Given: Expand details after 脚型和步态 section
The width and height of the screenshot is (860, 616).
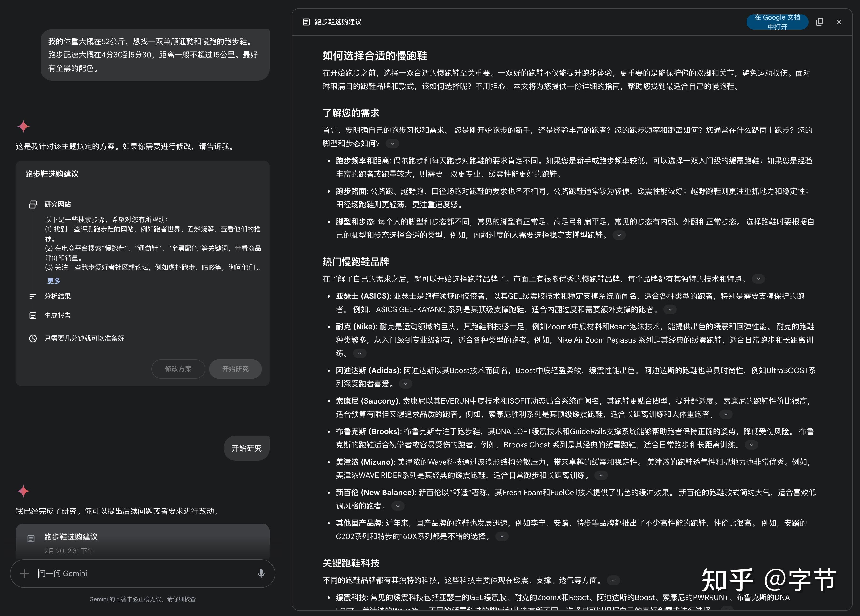Looking at the screenshot, I should 619,235.
